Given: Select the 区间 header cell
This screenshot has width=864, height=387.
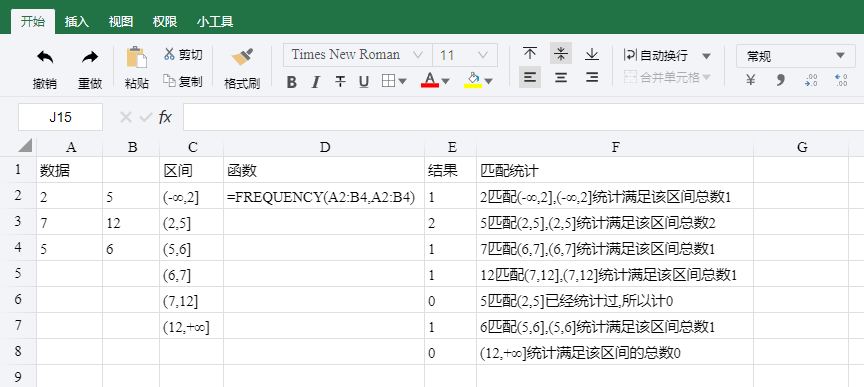Looking at the screenshot, I should coord(192,171).
